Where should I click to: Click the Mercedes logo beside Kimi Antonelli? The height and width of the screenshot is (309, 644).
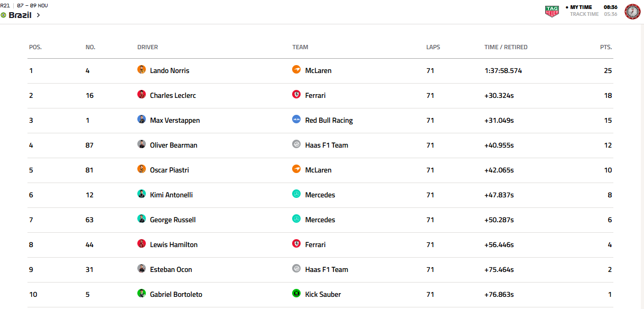pyautogui.click(x=296, y=194)
